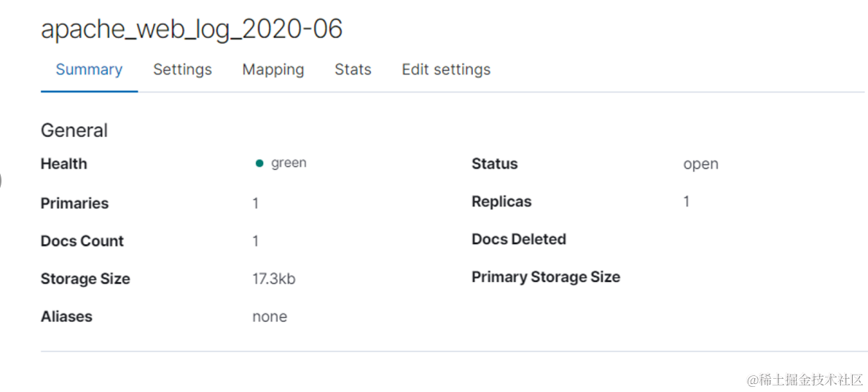Select the none aliases value

(x=270, y=317)
